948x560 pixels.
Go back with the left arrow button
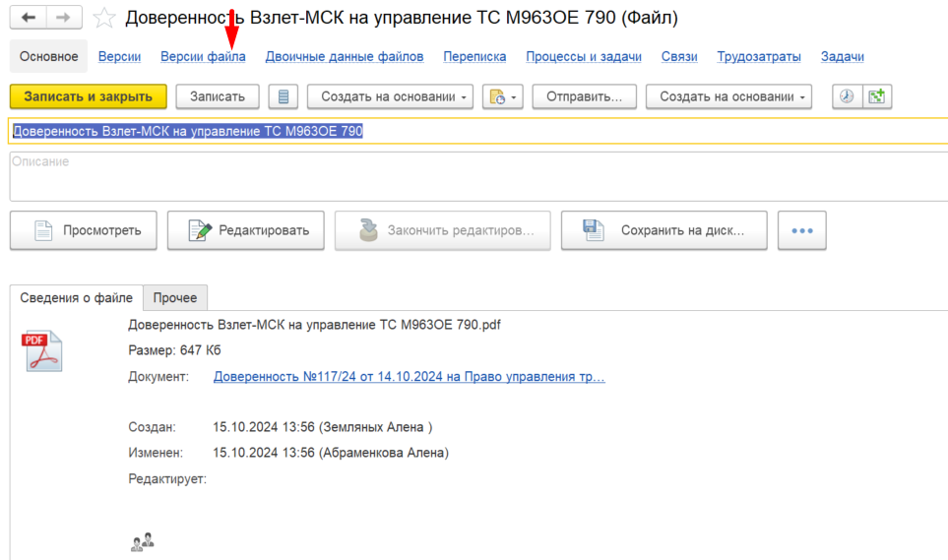coord(28,18)
